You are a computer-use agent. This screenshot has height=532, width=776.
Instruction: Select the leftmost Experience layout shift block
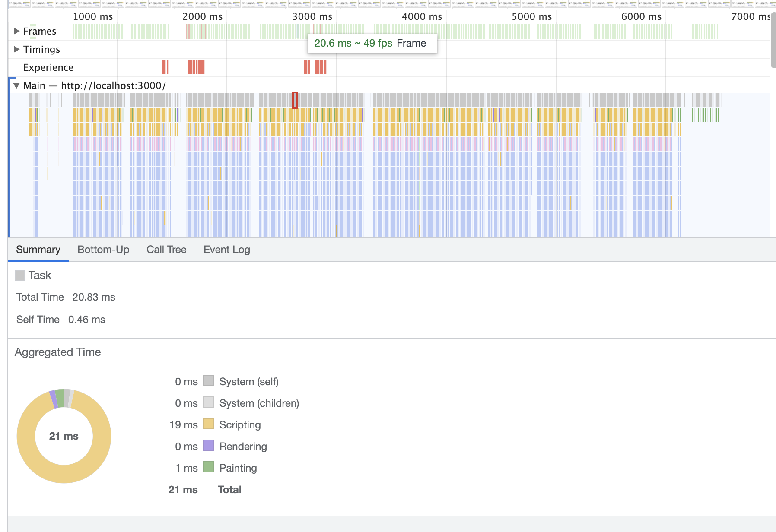click(164, 67)
